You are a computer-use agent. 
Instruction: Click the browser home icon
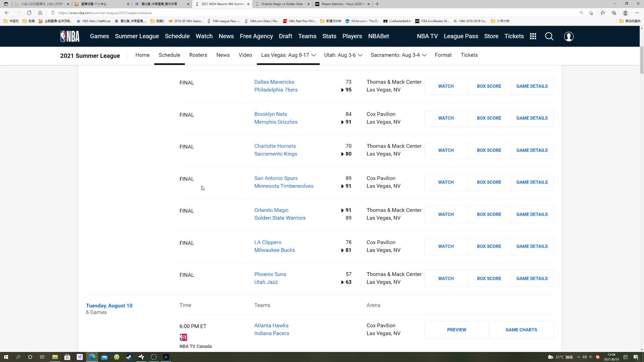[x=40, y=13]
